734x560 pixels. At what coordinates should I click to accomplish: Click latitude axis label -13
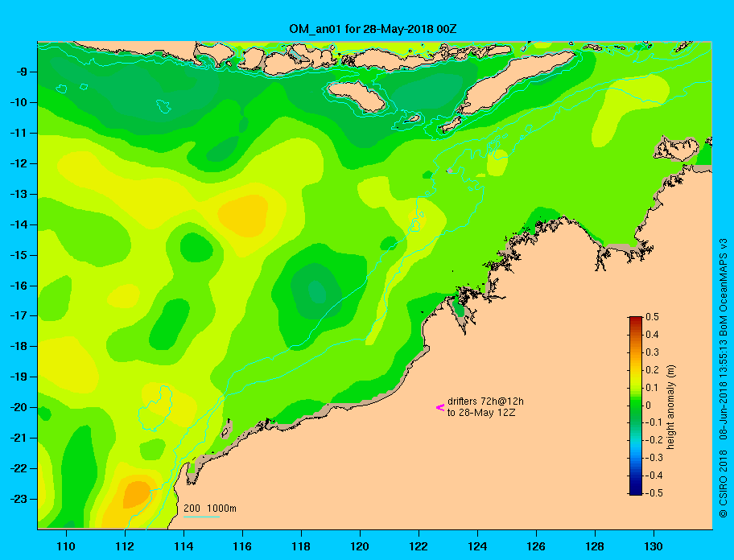point(19,194)
